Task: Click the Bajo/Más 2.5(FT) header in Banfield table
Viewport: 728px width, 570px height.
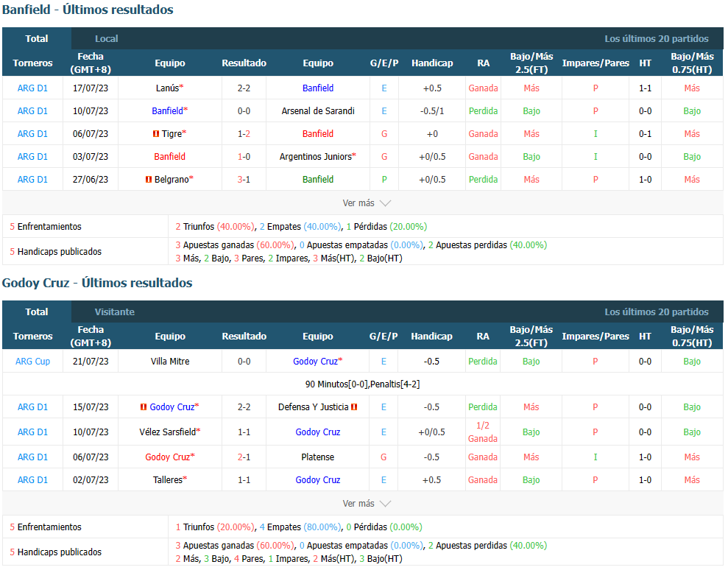Action: [531, 63]
